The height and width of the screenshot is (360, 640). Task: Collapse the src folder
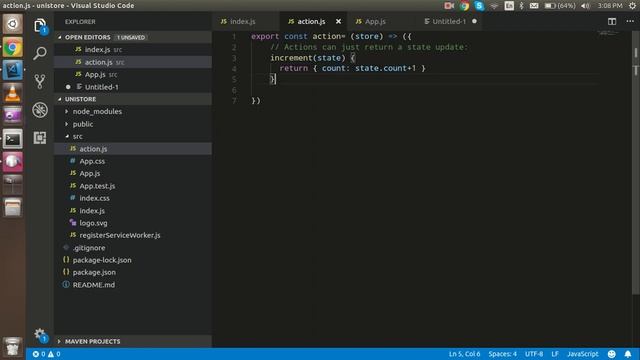click(133, 136)
